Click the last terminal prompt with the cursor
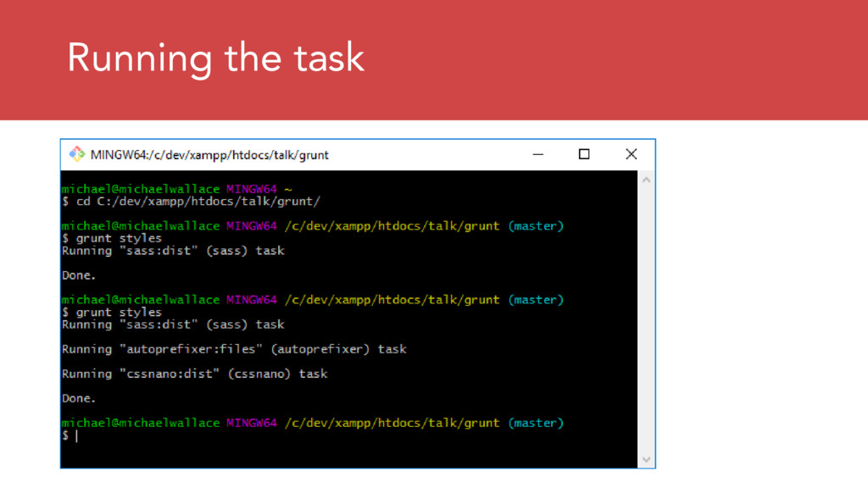This screenshot has height=488, width=868. (x=70, y=435)
